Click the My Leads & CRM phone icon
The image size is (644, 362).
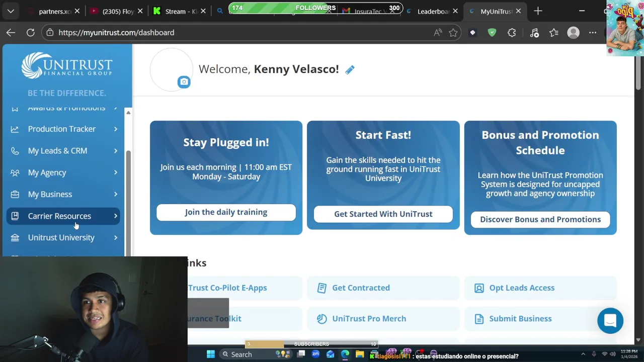pos(15,151)
